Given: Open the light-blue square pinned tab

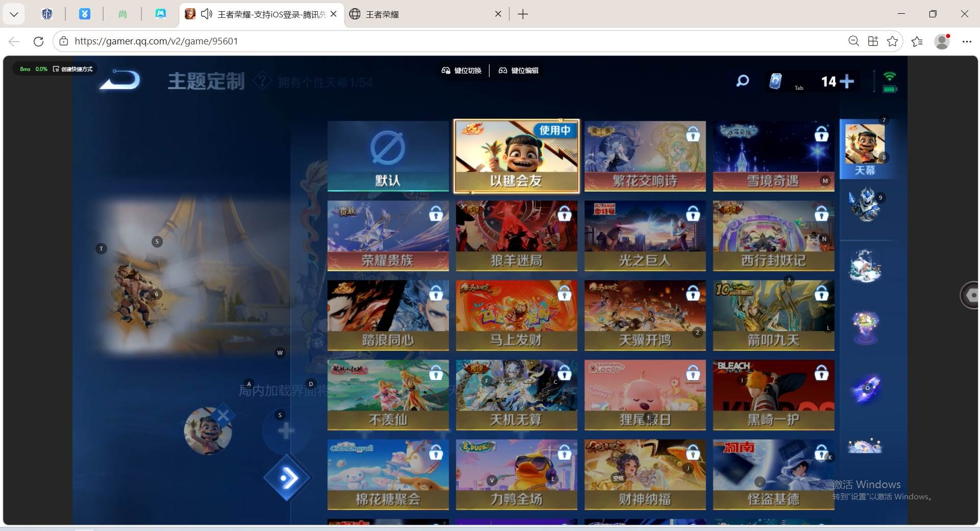Looking at the screenshot, I should point(85,14).
